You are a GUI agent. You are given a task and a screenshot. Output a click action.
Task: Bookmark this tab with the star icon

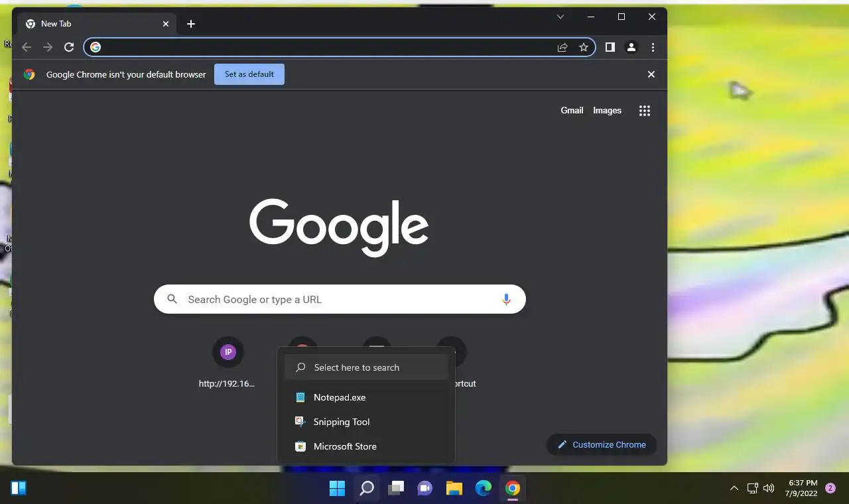(x=584, y=47)
